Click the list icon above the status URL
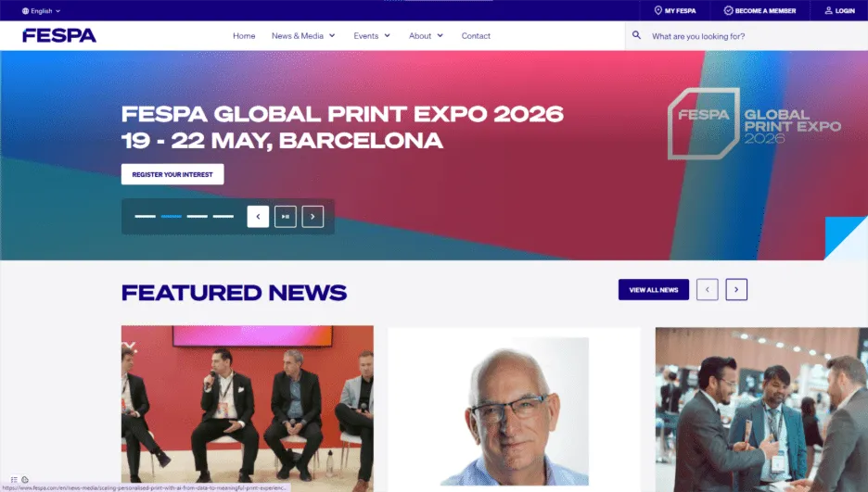Screen dimensions: 868x492 tap(15, 480)
